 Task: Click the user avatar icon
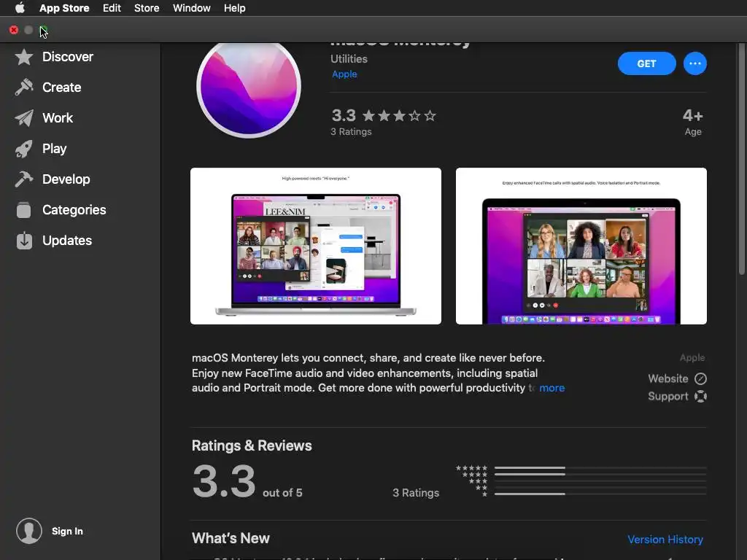pyautogui.click(x=29, y=531)
